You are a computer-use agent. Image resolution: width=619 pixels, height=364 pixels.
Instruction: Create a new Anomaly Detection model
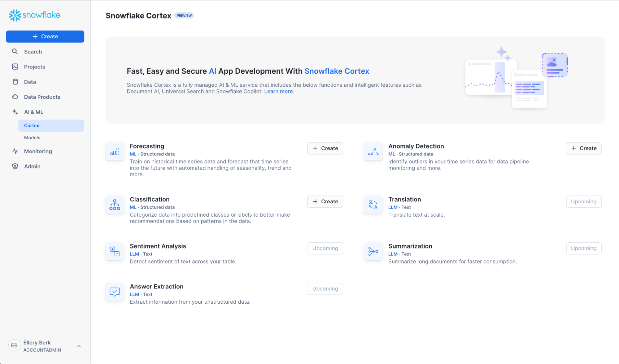tap(583, 149)
